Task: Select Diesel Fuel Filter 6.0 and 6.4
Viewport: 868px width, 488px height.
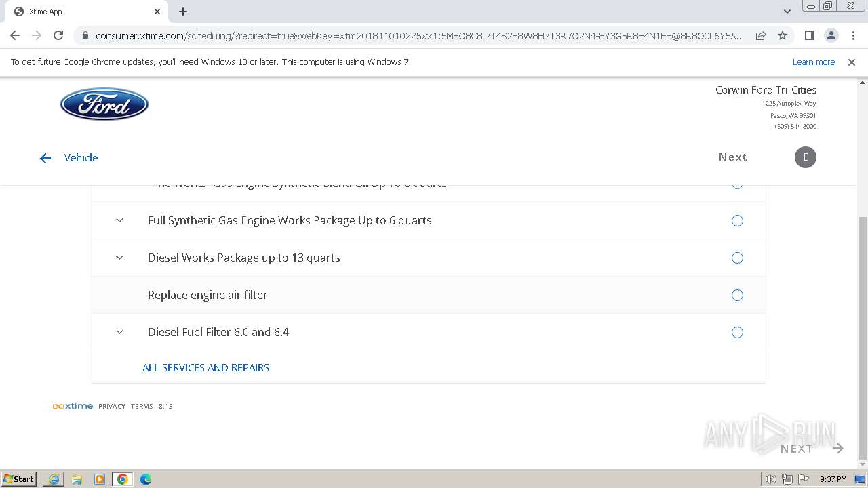Action: tap(737, 333)
